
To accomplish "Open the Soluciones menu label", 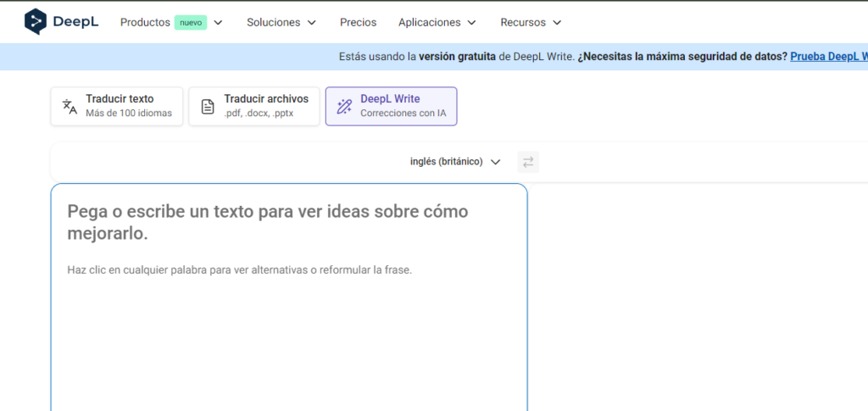I will [x=274, y=23].
